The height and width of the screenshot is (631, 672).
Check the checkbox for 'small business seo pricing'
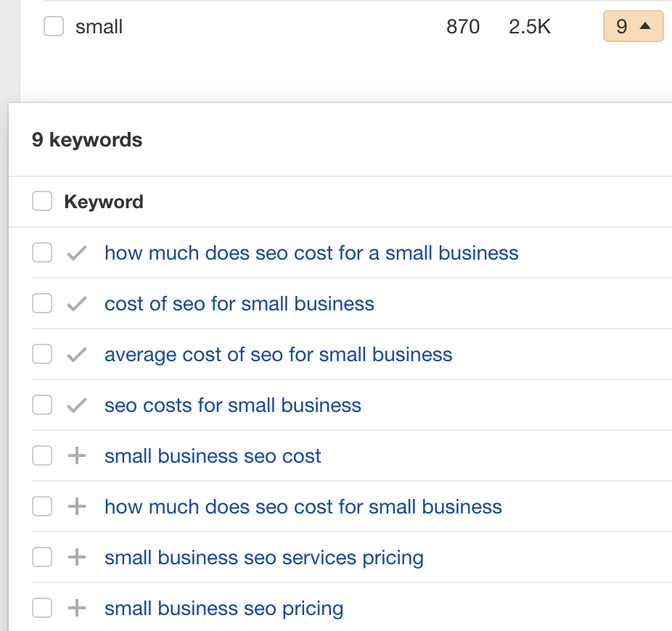tap(41, 608)
